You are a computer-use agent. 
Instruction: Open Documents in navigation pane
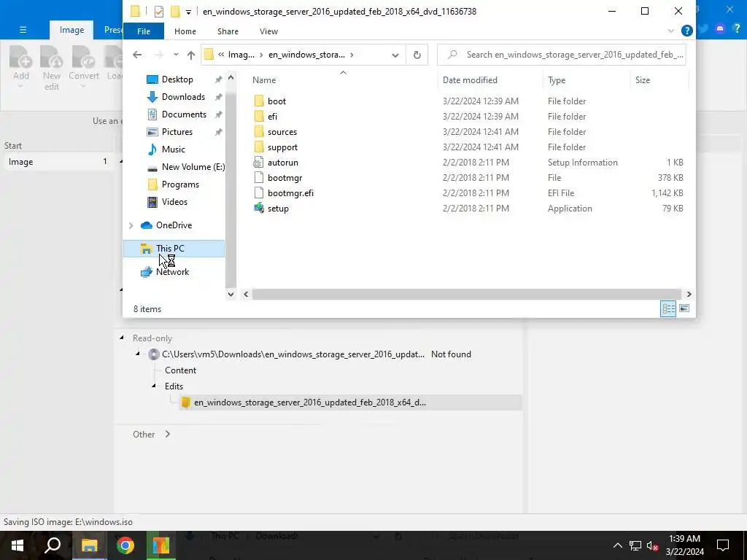184,114
